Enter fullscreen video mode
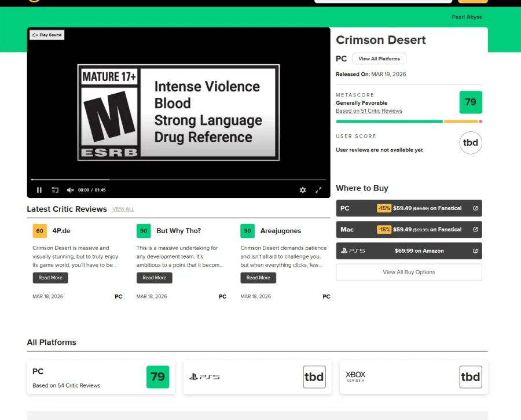Viewport: 521px width, 420px height. point(318,190)
